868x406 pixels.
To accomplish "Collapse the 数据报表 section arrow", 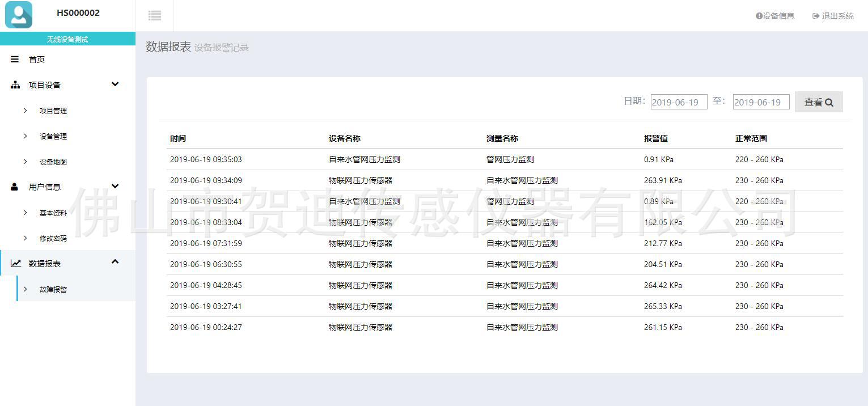I will pos(115,261).
